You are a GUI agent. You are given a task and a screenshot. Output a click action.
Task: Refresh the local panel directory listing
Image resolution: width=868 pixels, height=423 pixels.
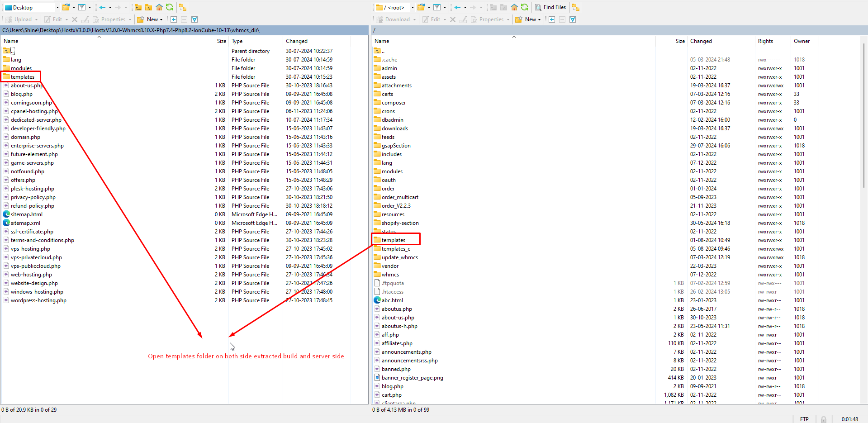tap(169, 7)
